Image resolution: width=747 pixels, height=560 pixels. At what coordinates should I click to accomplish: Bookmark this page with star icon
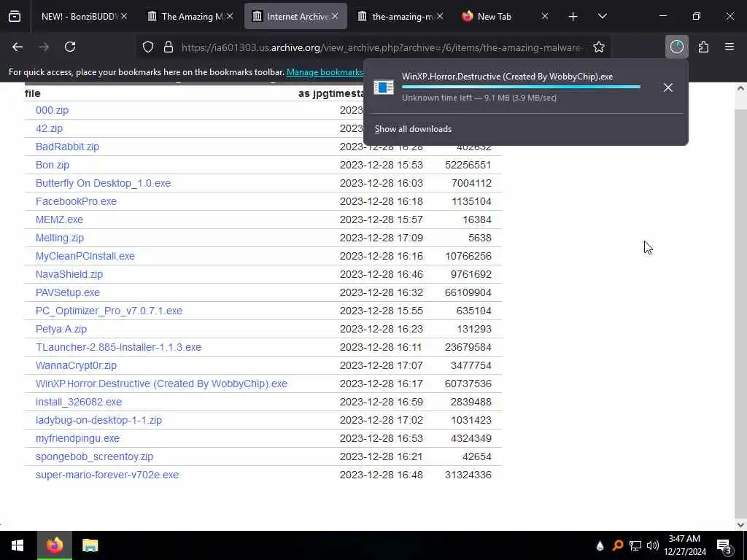(599, 47)
